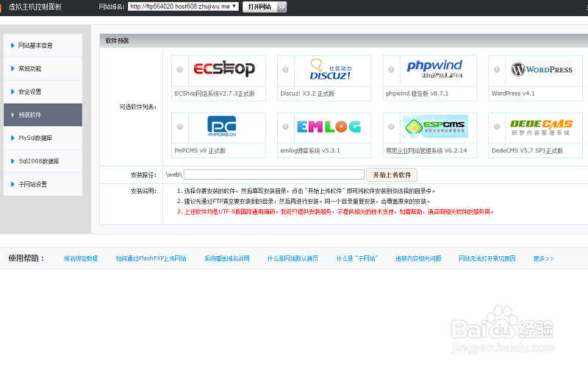Open the 网站域名 dropdown list
Viewport: 588px width, 368px height.
[x=183, y=7]
